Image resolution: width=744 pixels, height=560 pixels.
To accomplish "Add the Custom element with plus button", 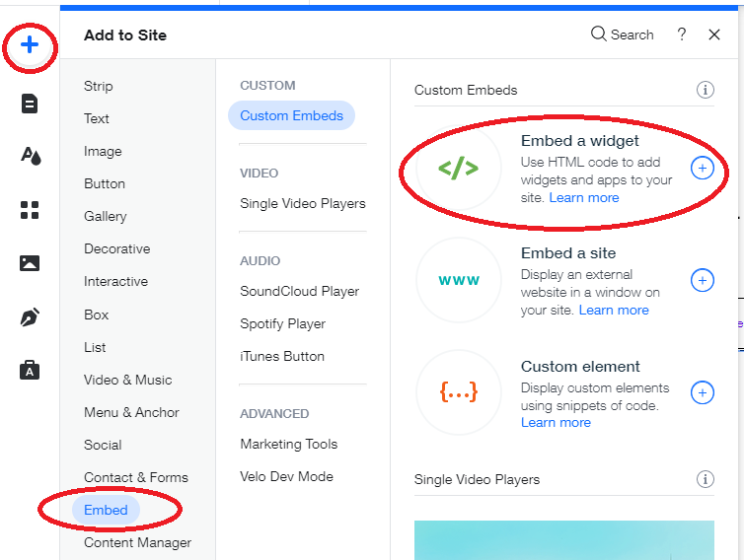I will click(703, 392).
